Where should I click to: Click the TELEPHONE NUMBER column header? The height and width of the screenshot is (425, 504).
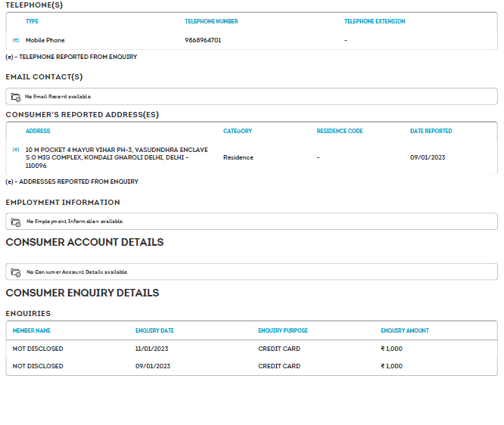click(x=210, y=21)
